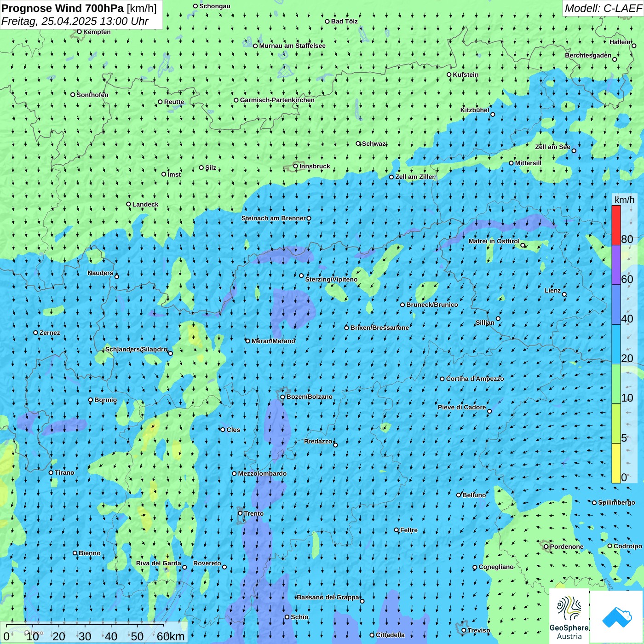
Task: Click the GeoSphere Austria logo
Action: (x=569, y=616)
